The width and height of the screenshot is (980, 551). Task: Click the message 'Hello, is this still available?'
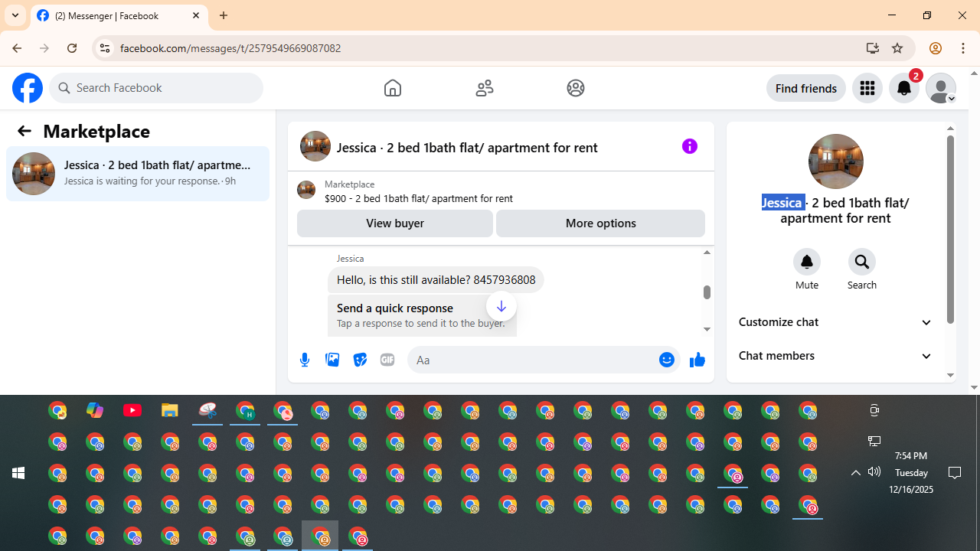[436, 280]
